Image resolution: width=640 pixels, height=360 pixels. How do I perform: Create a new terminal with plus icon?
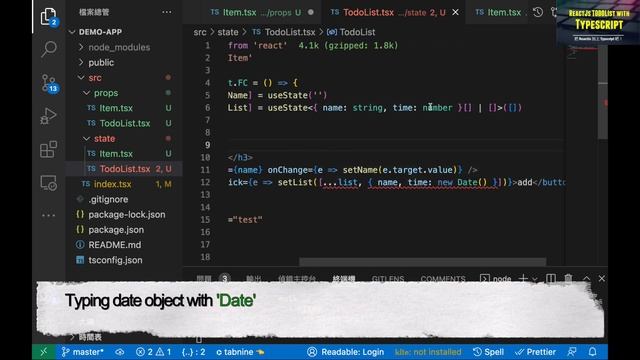[x=523, y=278]
